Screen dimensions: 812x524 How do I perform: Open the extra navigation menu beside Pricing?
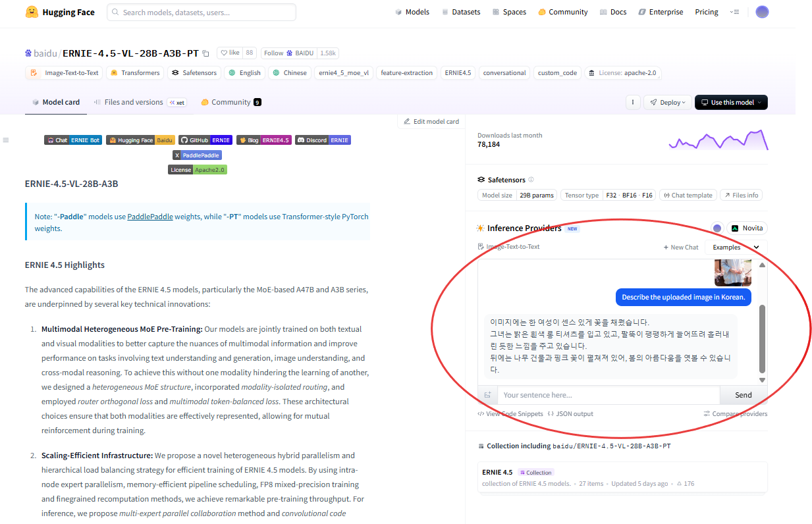(735, 12)
